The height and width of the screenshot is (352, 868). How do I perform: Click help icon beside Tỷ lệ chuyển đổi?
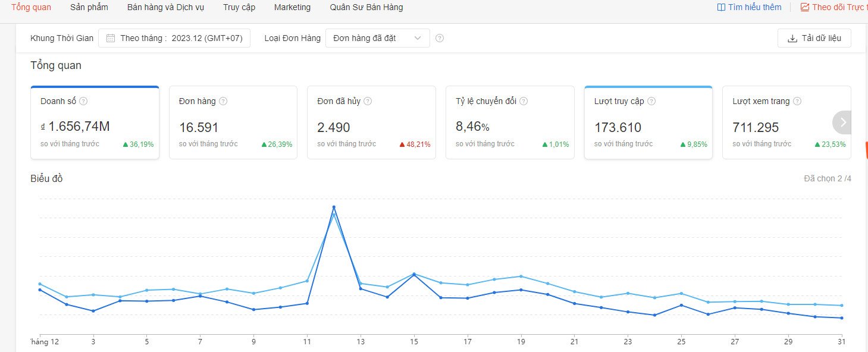524,101
